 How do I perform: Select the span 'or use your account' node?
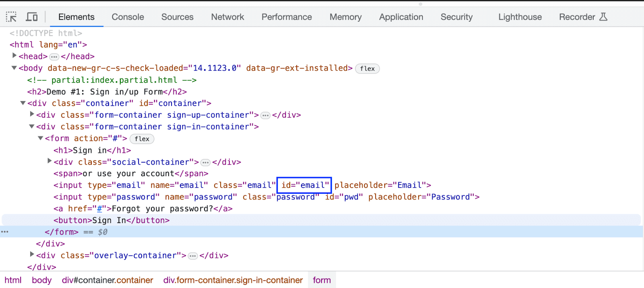131,174
